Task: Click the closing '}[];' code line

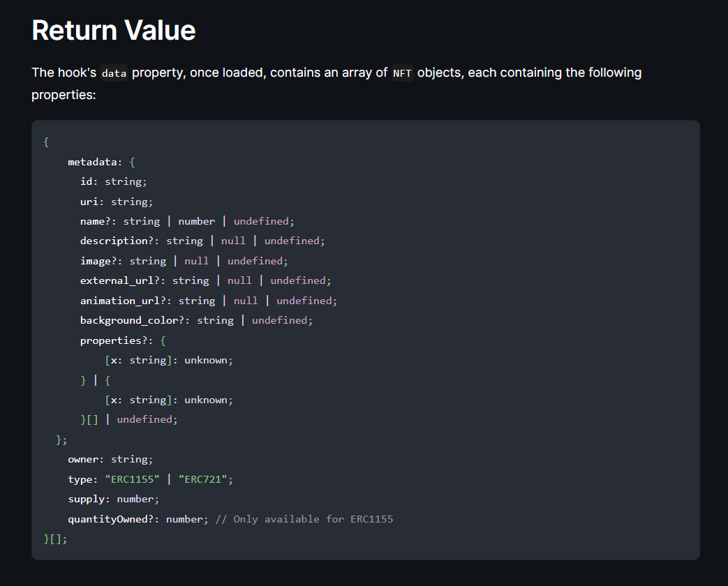Action: point(55,539)
